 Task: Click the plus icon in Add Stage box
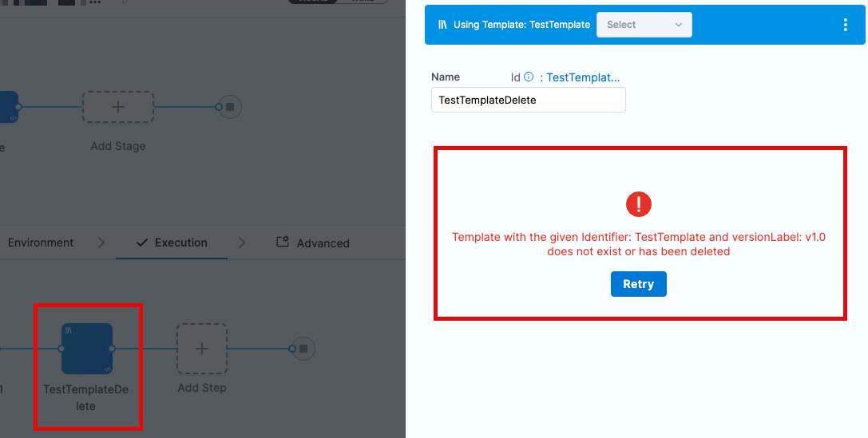118,107
